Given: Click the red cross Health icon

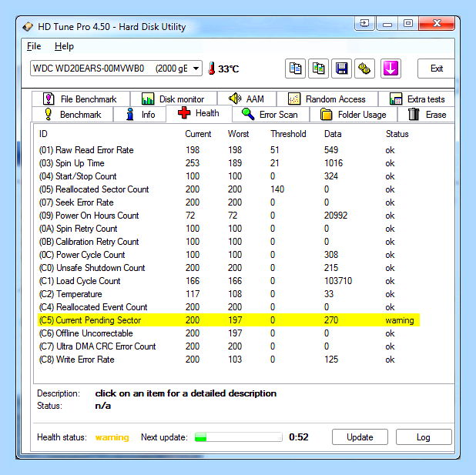Looking at the screenshot, I should click(184, 113).
